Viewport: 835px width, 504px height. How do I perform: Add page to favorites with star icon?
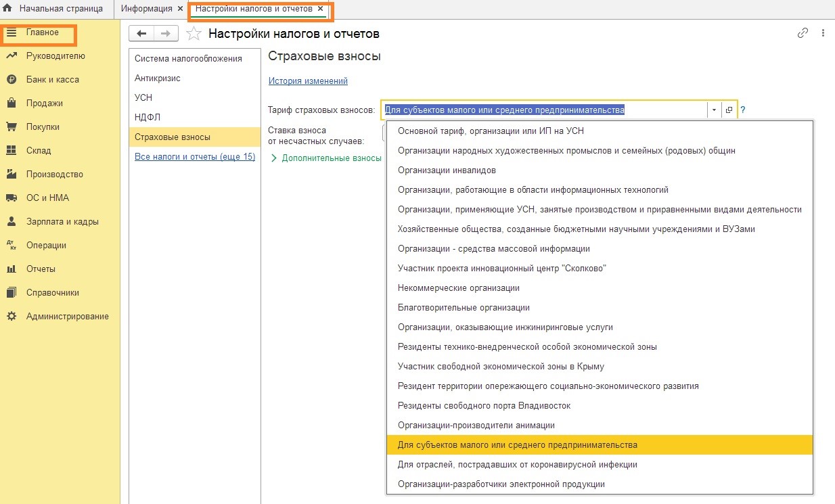[x=194, y=34]
